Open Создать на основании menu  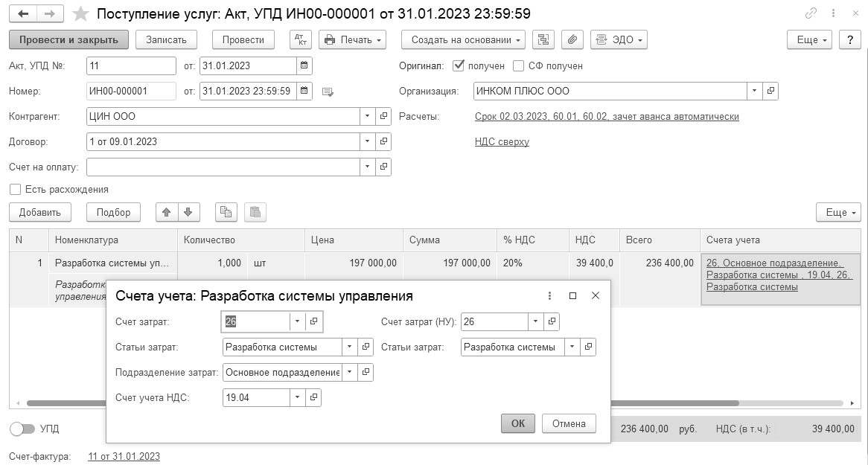pos(463,40)
